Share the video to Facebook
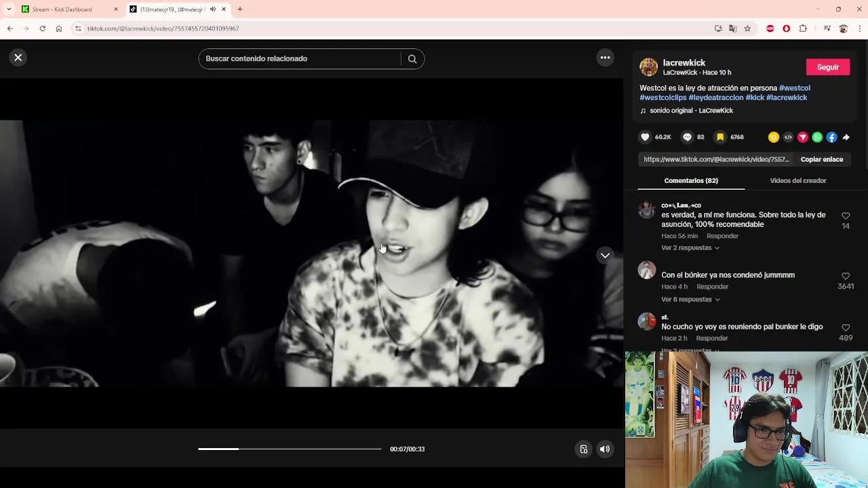The width and height of the screenshot is (868, 488). (831, 137)
